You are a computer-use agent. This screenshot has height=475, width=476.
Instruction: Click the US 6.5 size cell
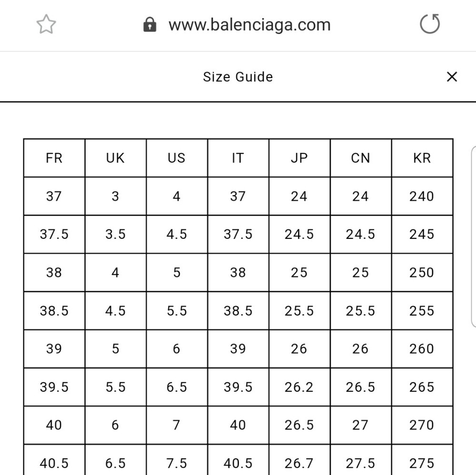(177, 387)
